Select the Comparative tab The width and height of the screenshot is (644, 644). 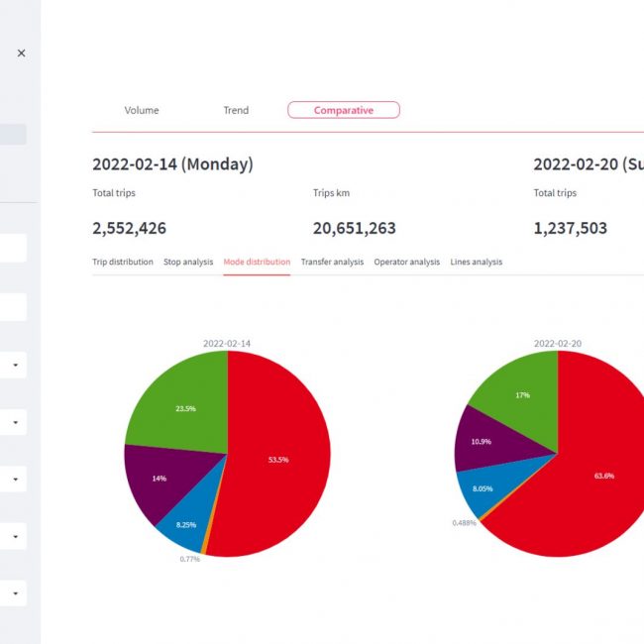pos(343,110)
